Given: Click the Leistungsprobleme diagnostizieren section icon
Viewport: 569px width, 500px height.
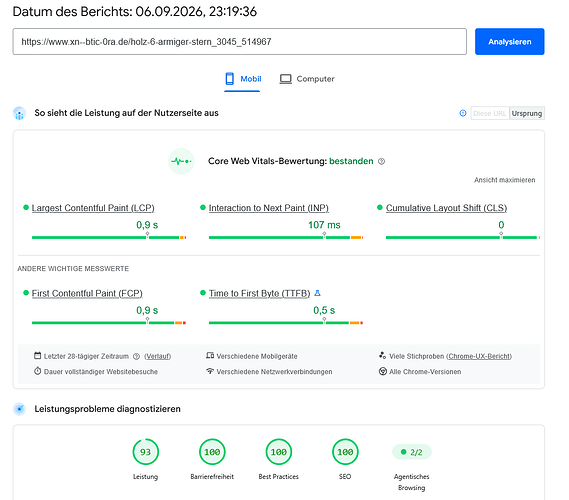Looking at the screenshot, I should pyautogui.click(x=19, y=409).
